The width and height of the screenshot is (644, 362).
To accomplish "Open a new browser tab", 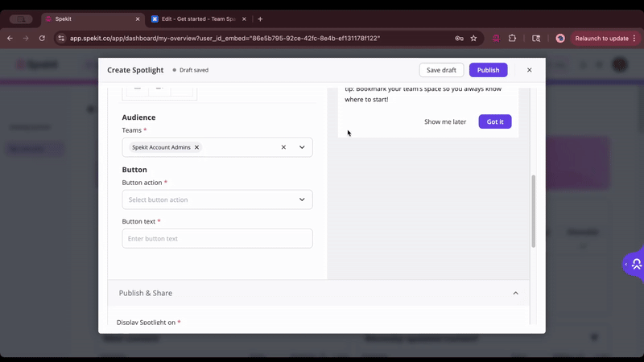I will (260, 19).
